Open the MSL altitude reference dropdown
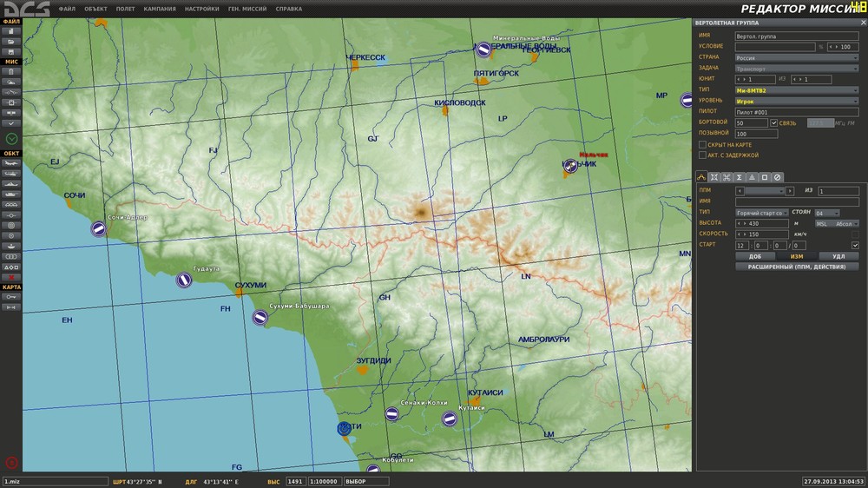This screenshot has height=488, width=868. click(x=837, y=224)
